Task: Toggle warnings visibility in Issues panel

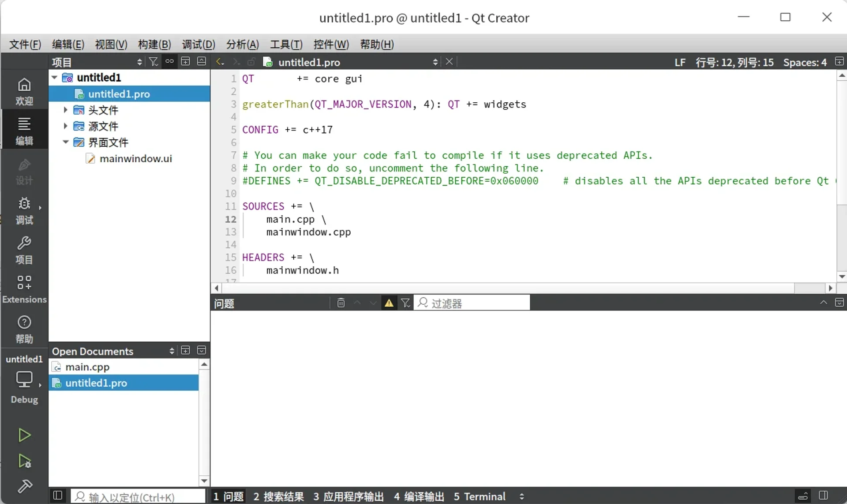Action: [389, 303]
